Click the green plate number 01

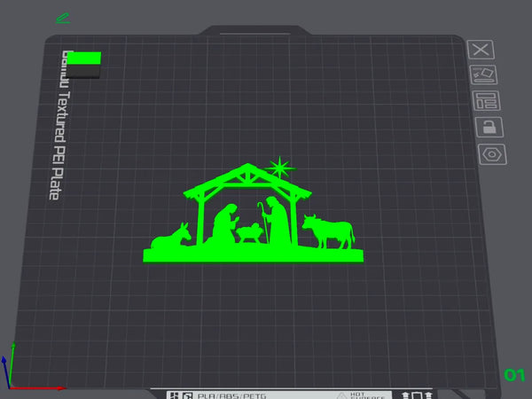tap(514, 375)
